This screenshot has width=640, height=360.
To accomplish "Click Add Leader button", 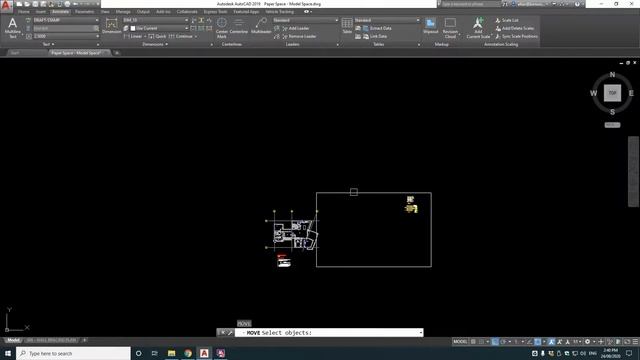I will point(296,28).
